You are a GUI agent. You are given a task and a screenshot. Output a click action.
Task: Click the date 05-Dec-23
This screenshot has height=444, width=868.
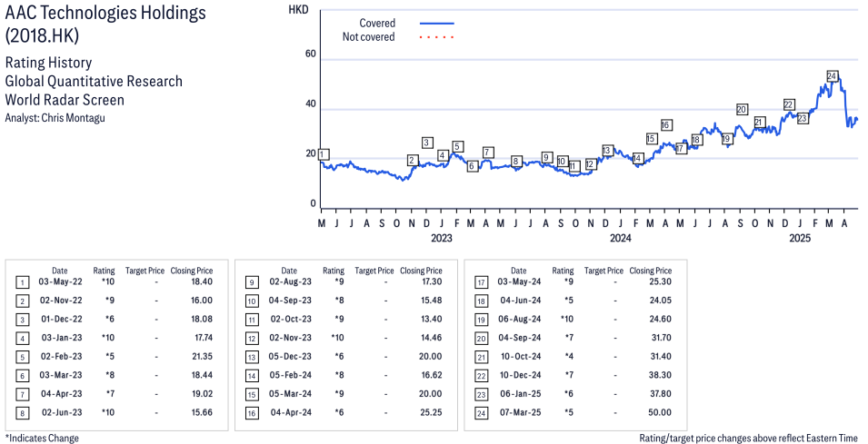click(290, 357)
